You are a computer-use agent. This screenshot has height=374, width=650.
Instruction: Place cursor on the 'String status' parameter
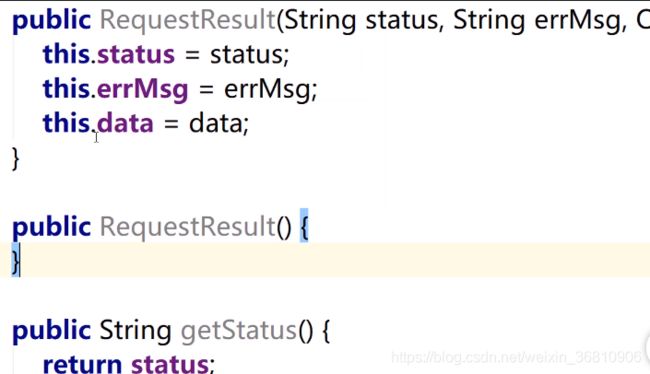[361, 21]
